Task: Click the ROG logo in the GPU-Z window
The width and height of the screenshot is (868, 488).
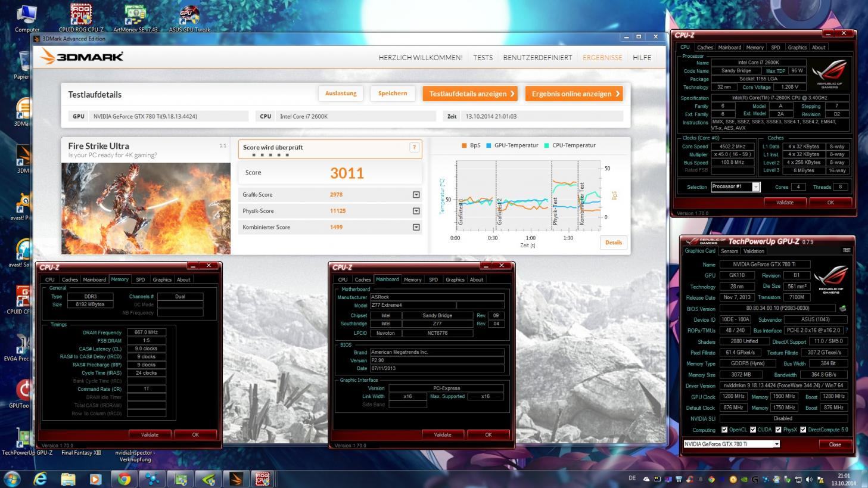Action: coord(830,279)
